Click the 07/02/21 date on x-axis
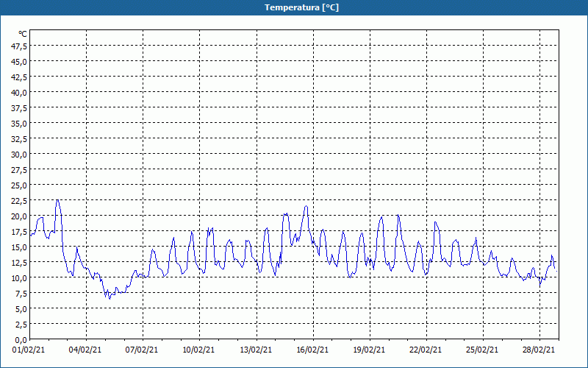588x368 pixels. coord(143,350)
